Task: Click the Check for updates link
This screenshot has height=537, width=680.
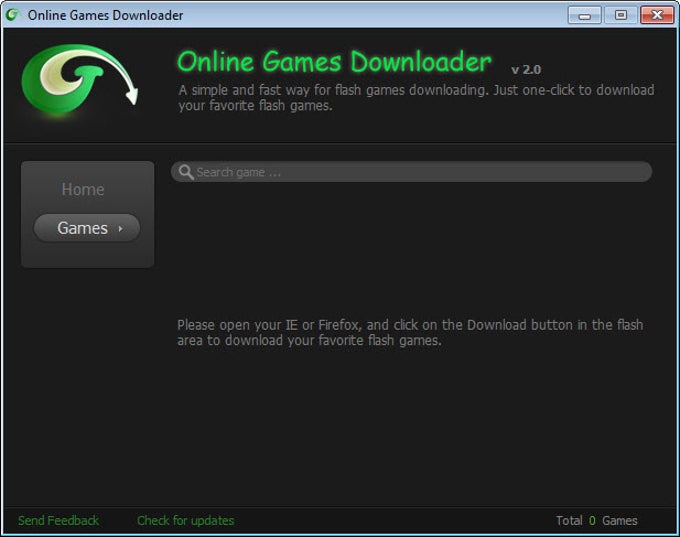Action: pos(186,520)
